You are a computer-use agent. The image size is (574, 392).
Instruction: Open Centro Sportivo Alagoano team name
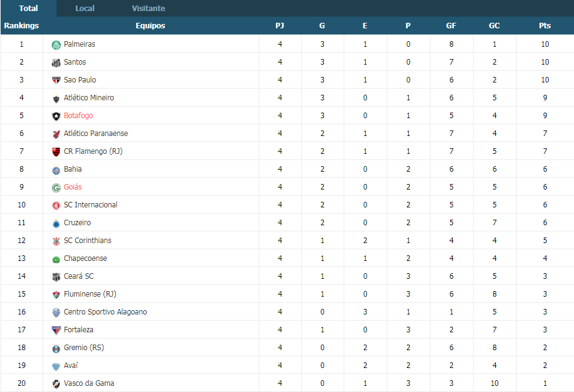(x=105, y=312)
